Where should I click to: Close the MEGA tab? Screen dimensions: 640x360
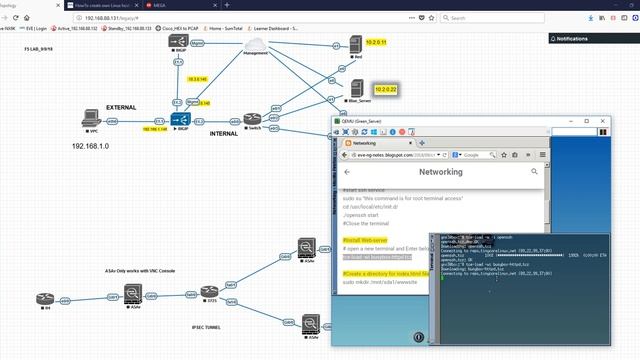coord(215,5)
